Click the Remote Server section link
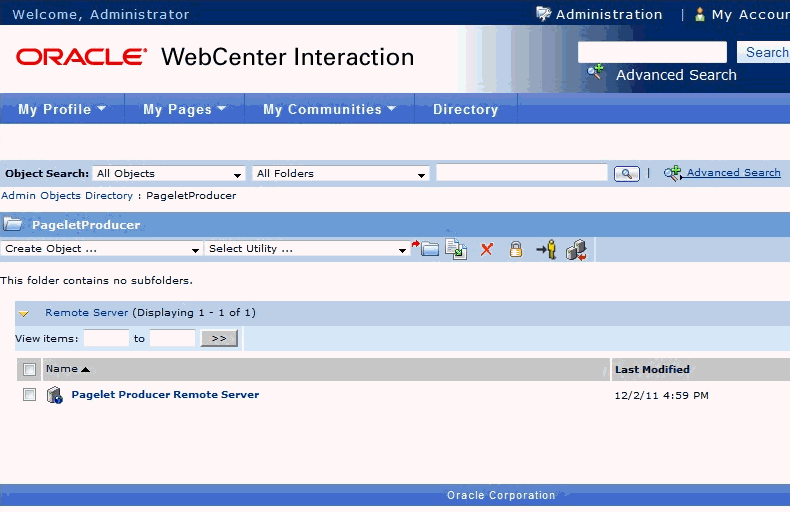This screenshot has height=512, width=790. click(87, 312)
